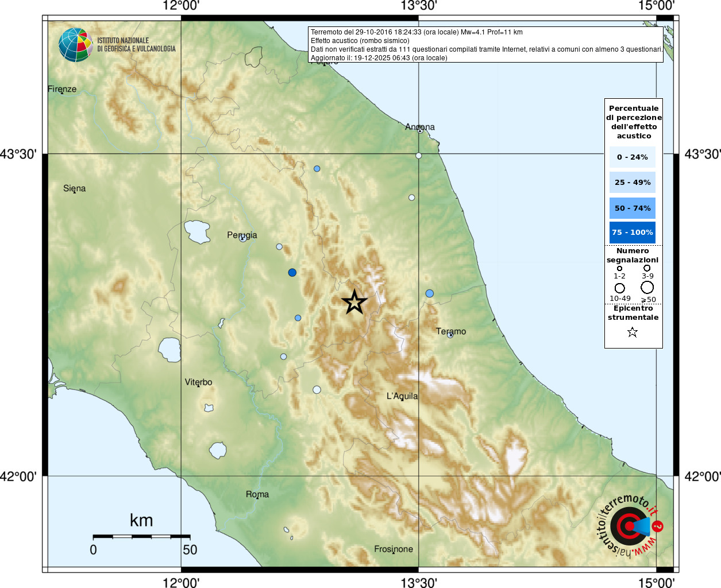Click the INGV globe logo
This screenshot has height=588, width=721.
(x=75, y=45)
